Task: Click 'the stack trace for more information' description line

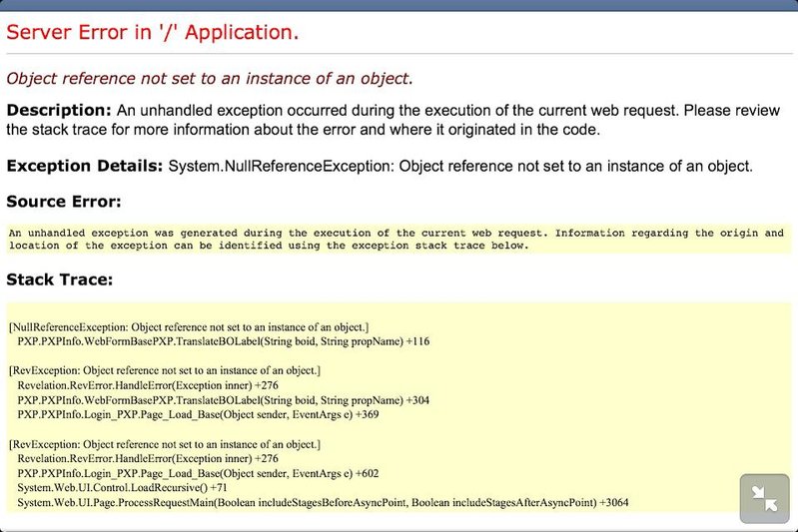Action: click(303, 130)
